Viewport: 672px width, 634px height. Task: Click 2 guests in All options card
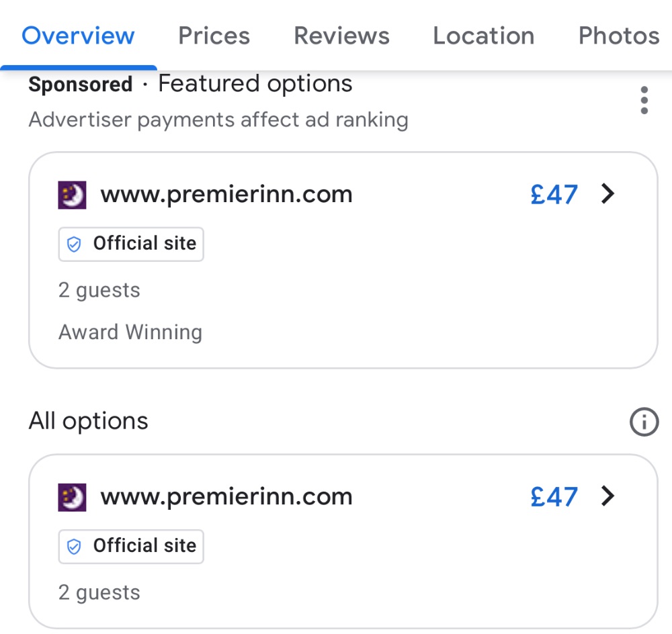coord(99,592)
